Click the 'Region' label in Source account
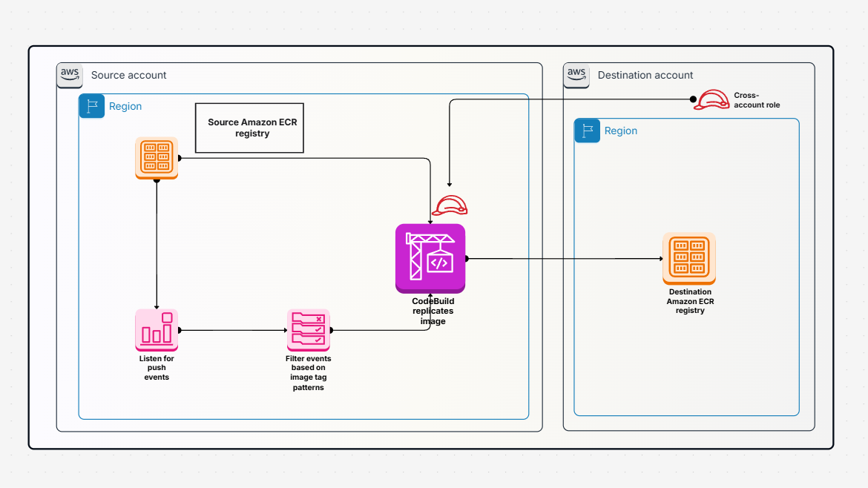 point(125,106)
